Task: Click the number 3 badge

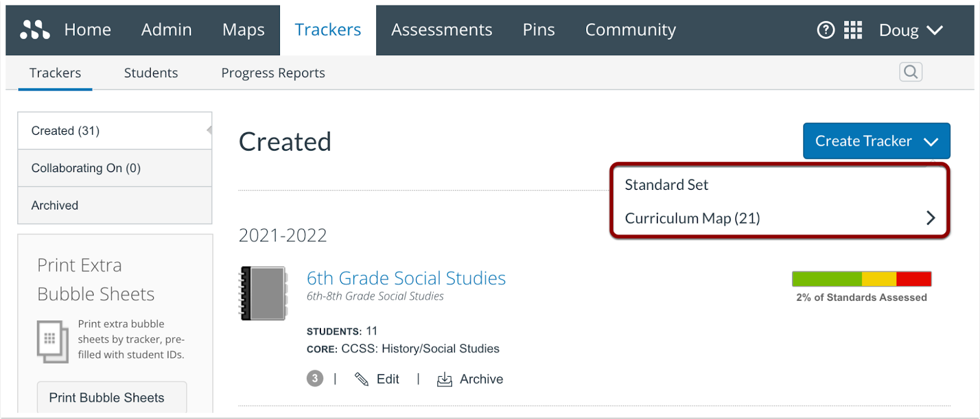Action: (x=315, y=379)
